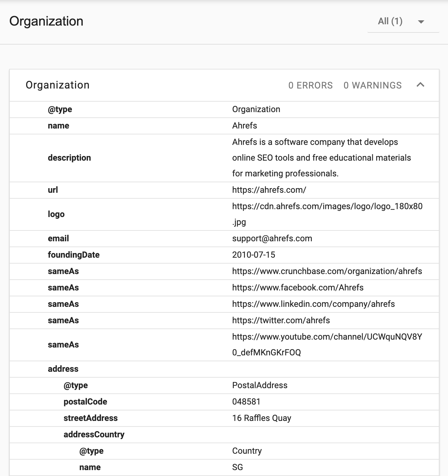Open the All (1) filter dropdown
448x476 pixels.
click(x=390, y=21)
